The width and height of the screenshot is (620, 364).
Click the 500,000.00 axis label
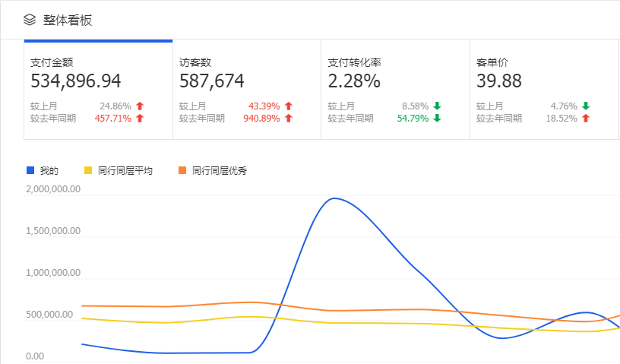tap(49, 315)
